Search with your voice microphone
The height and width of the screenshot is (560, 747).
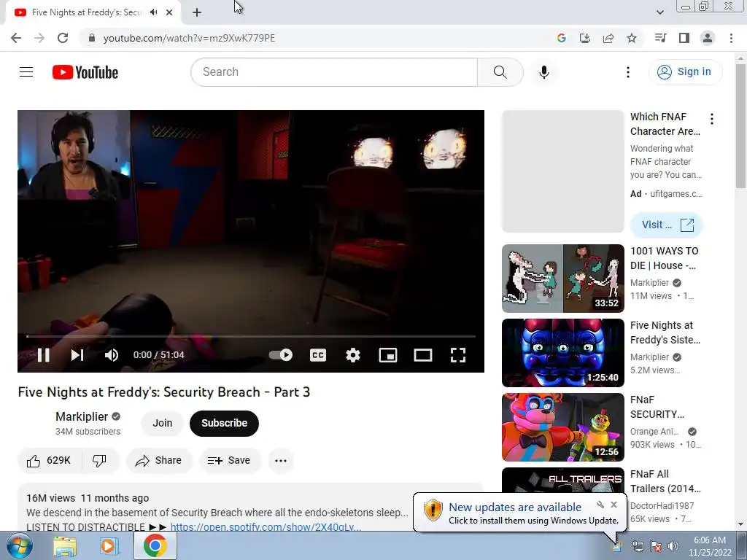pyautogui.click(x=543, y=72)
